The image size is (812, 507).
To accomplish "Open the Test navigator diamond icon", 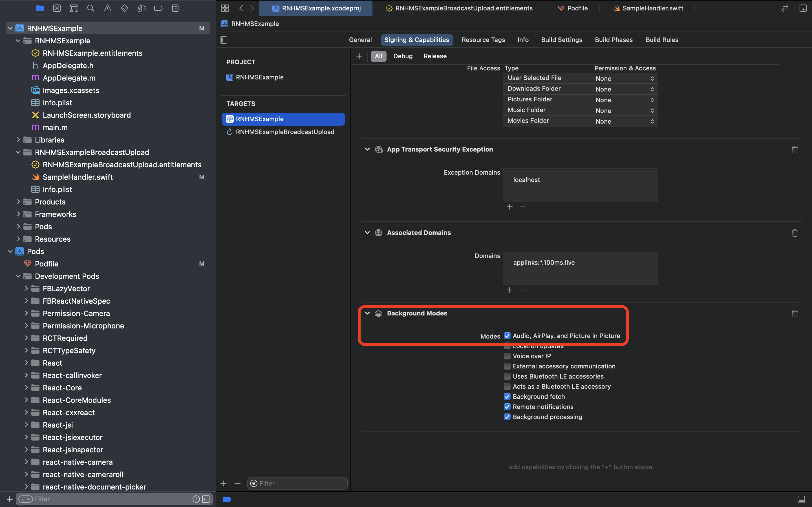I will coord(124,8).
